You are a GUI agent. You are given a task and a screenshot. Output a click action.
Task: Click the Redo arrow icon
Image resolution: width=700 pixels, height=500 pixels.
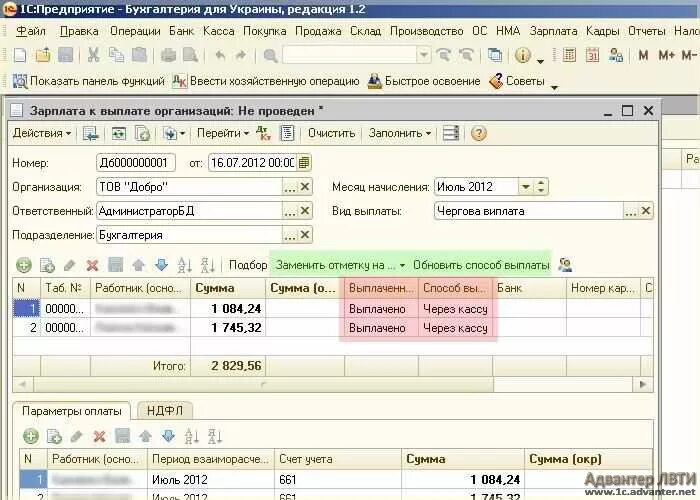(241, 55)
